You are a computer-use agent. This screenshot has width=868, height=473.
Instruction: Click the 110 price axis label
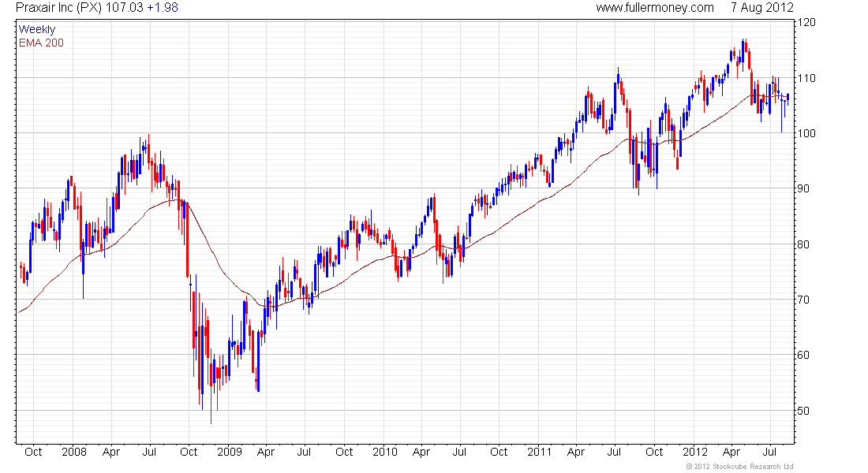coord(806,78)
